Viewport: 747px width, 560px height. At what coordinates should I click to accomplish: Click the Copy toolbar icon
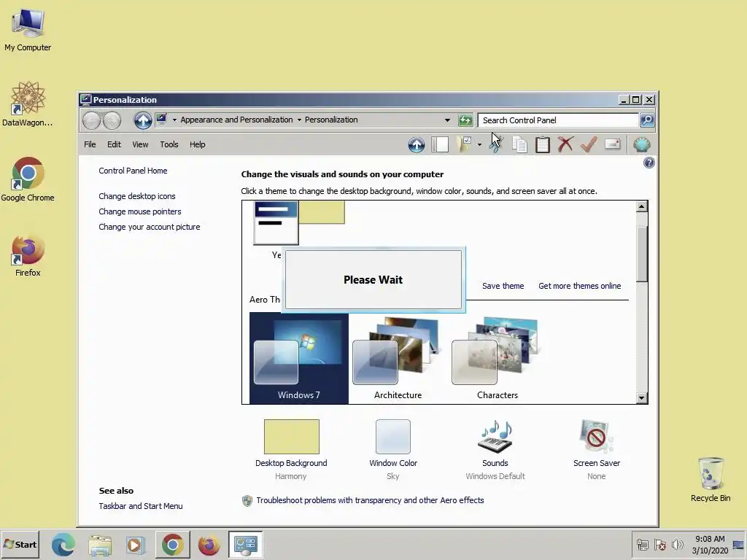pos(519,145)
